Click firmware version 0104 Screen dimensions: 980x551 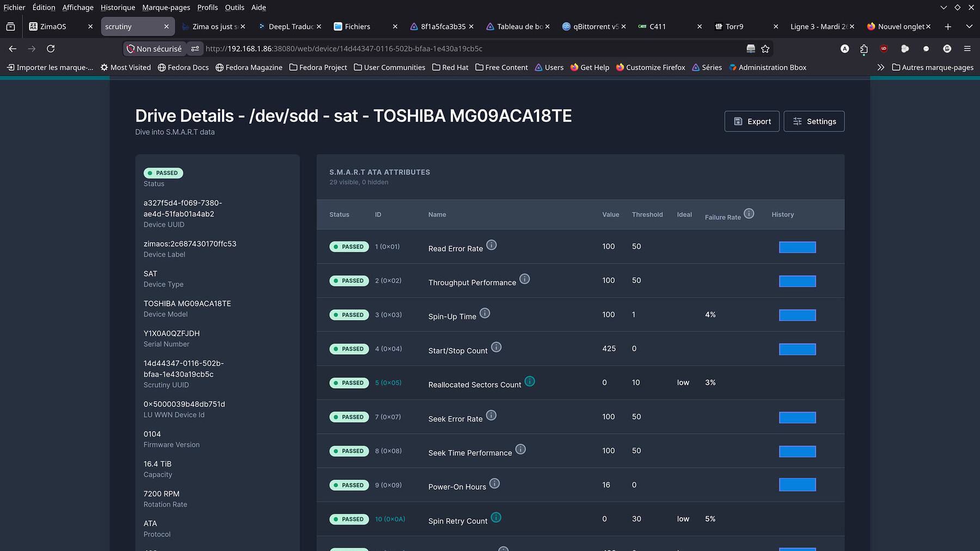(x=152, y=434)
